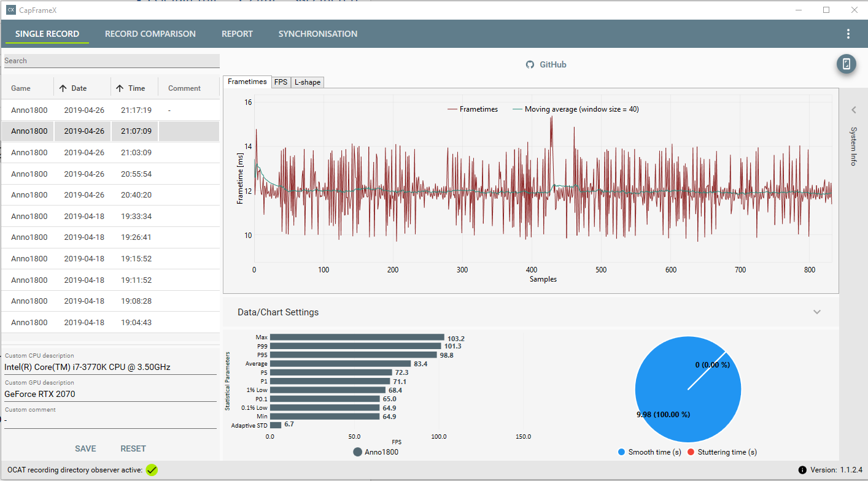Select the record from 19:15:52
The image size is (868, 481).
[110, 258]
